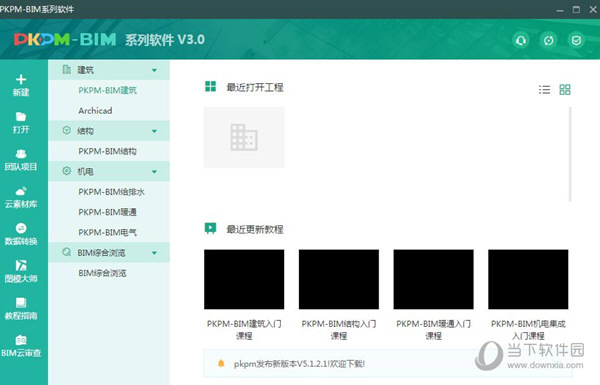The width and height of the screenshot is (600, 385).
Task: Click the BIM综合浏览 magnifier category icon
Action: 67,252
